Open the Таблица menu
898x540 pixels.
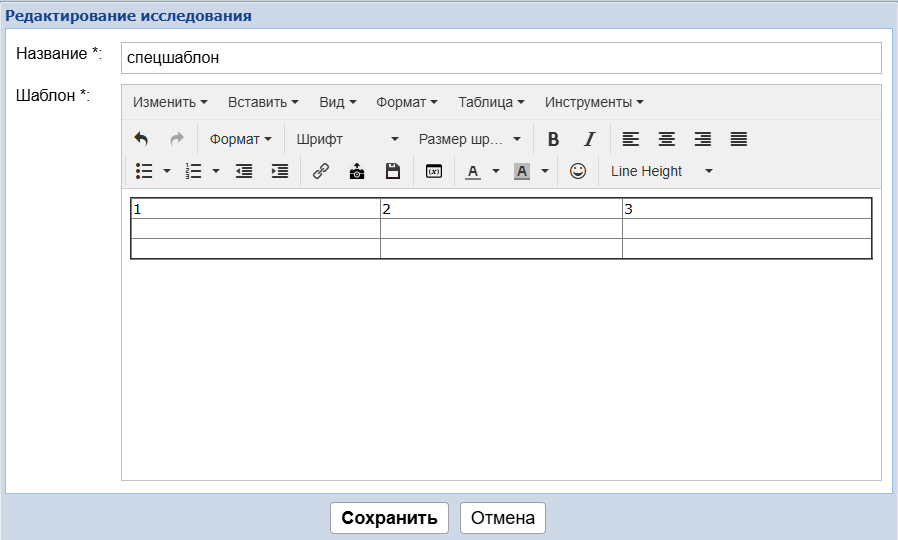491,102
